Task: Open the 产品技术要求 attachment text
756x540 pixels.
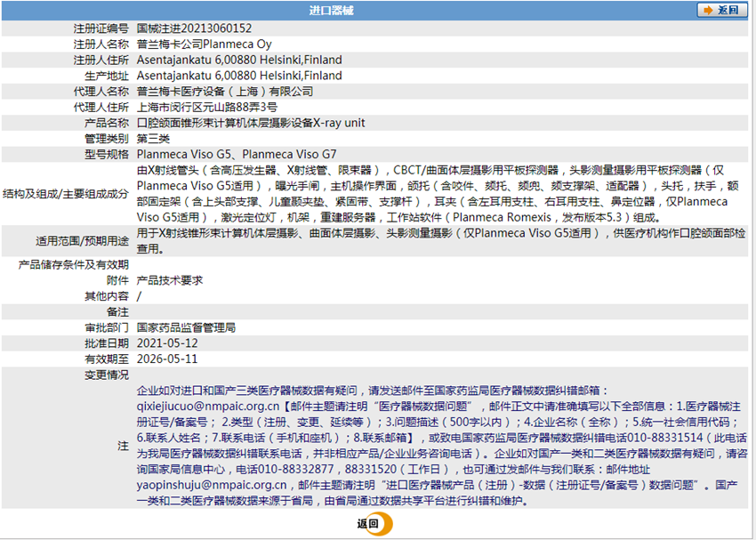Action: tap(170, 280)
